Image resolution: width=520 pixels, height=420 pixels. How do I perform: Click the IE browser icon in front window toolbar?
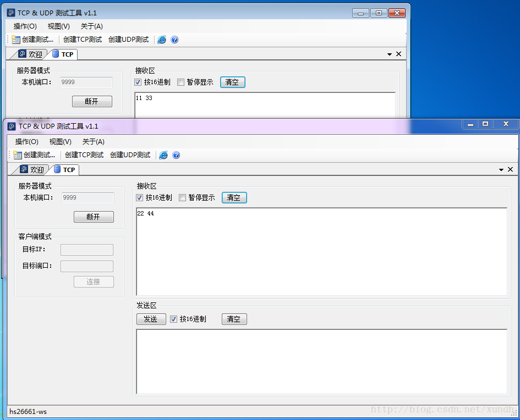[163, 155]
